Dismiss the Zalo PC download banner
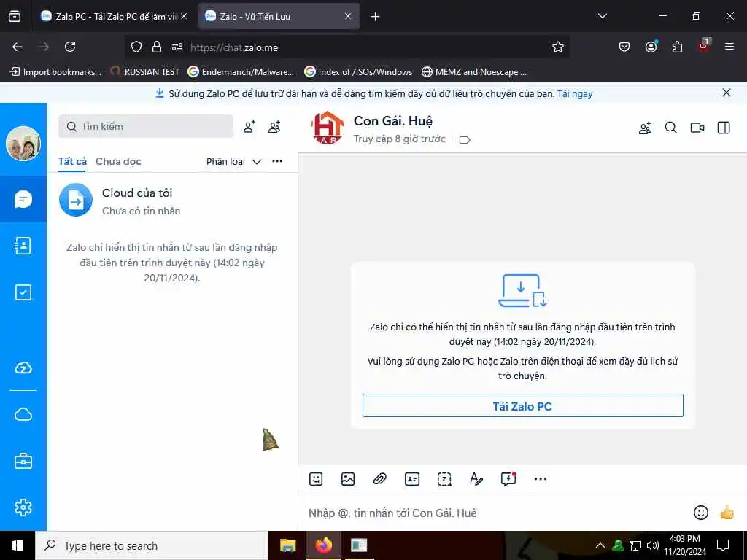The height and width of the screenshot is (560, 747). [726, 93]
